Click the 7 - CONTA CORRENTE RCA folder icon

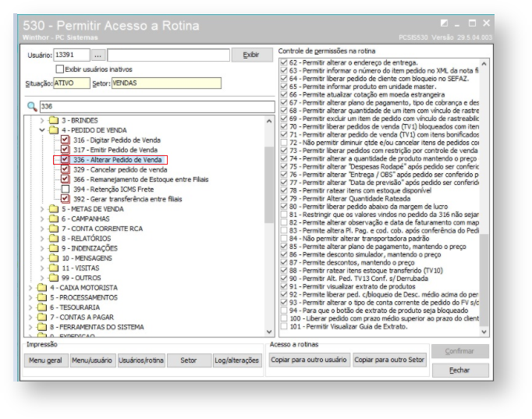click(53, 229)
